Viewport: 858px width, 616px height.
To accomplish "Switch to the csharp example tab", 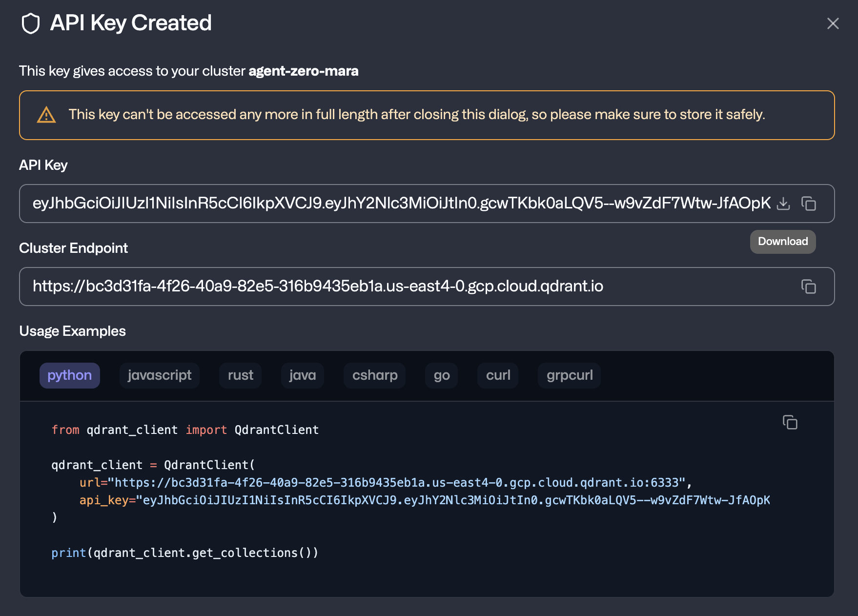I will 375,375.
